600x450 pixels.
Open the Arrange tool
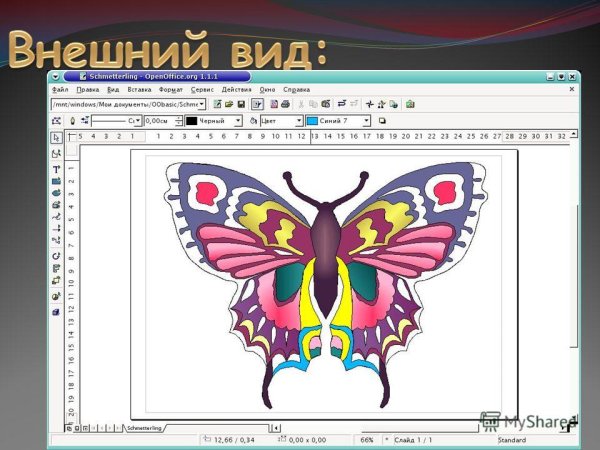pos(56,280)
